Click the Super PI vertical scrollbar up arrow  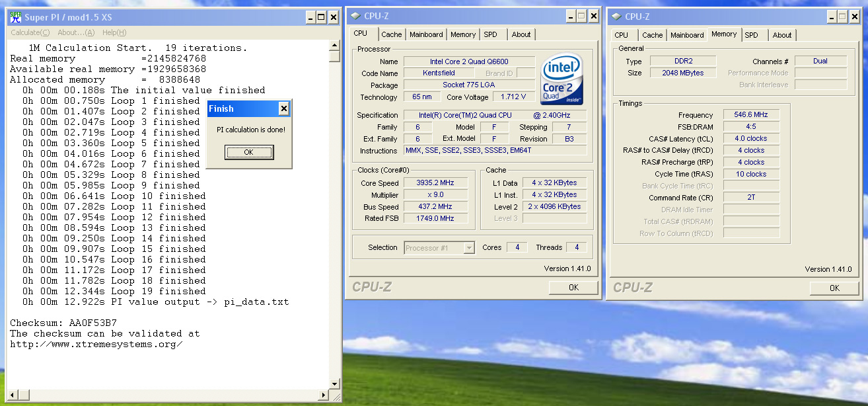click(335, 46)
